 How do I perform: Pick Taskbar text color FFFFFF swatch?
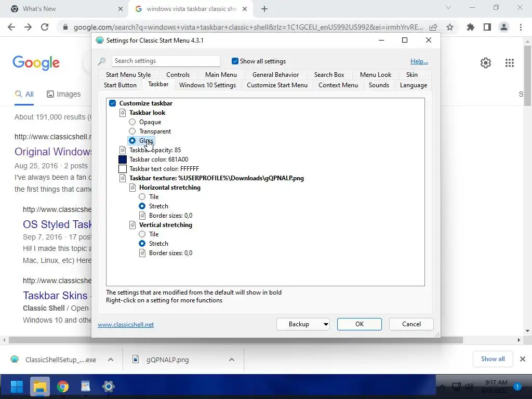(123, 169)
